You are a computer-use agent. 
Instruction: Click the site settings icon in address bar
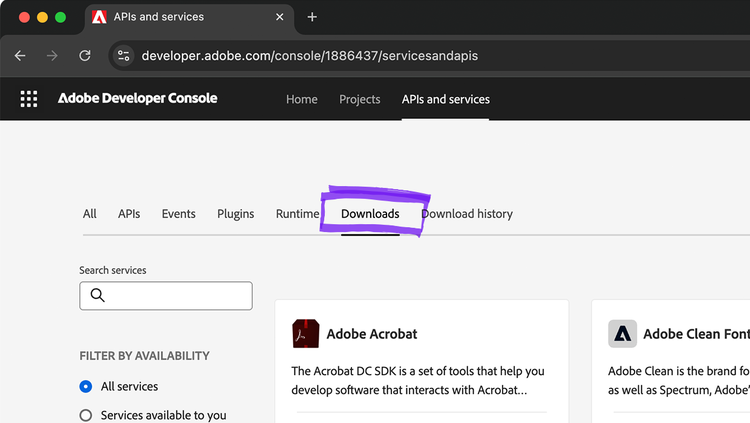pos(123,56)
